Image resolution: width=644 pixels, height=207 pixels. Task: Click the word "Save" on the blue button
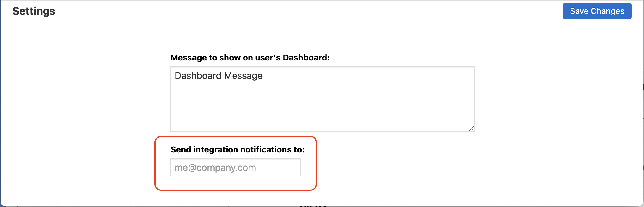pyautogui.click(x=579, y=11)
